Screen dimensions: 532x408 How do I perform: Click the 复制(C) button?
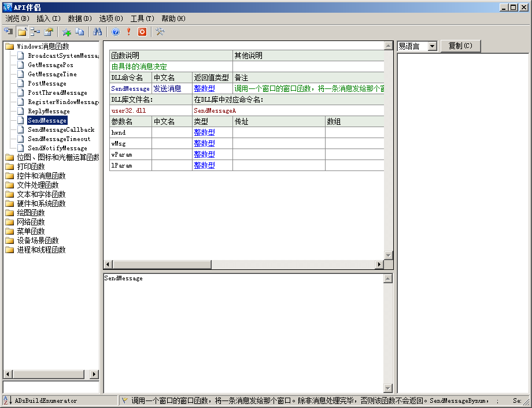(x=460, y=46)
